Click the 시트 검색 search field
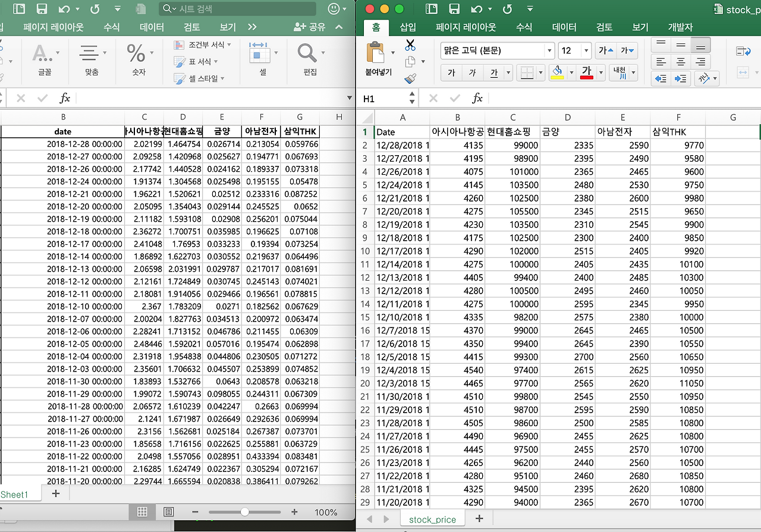 [238, 9]
